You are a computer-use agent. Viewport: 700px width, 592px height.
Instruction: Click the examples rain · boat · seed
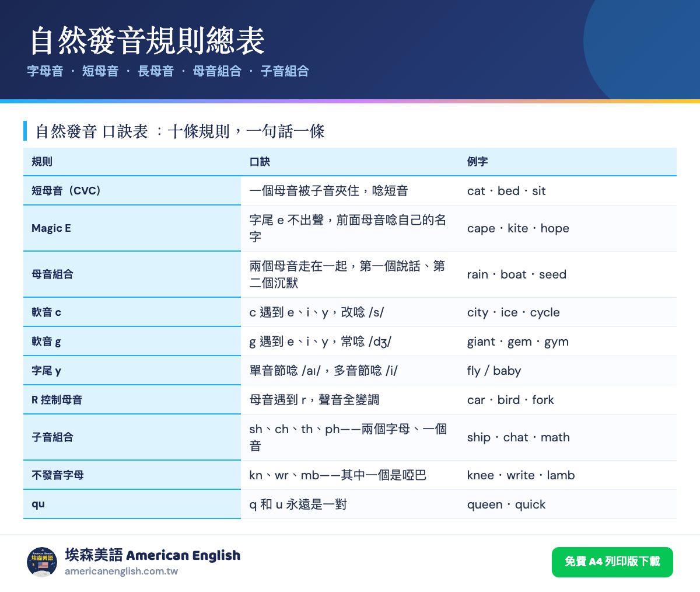pyautogui.click(x=517, y=274)
